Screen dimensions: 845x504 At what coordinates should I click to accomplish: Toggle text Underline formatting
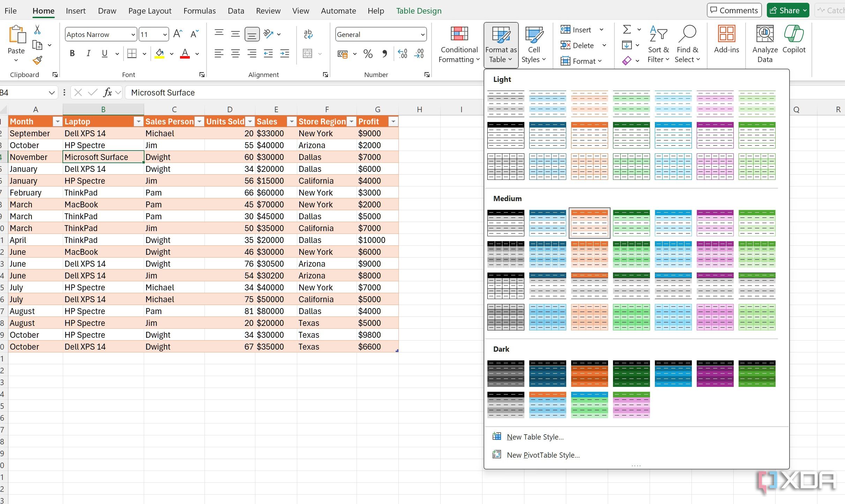(x=105, y=55)
